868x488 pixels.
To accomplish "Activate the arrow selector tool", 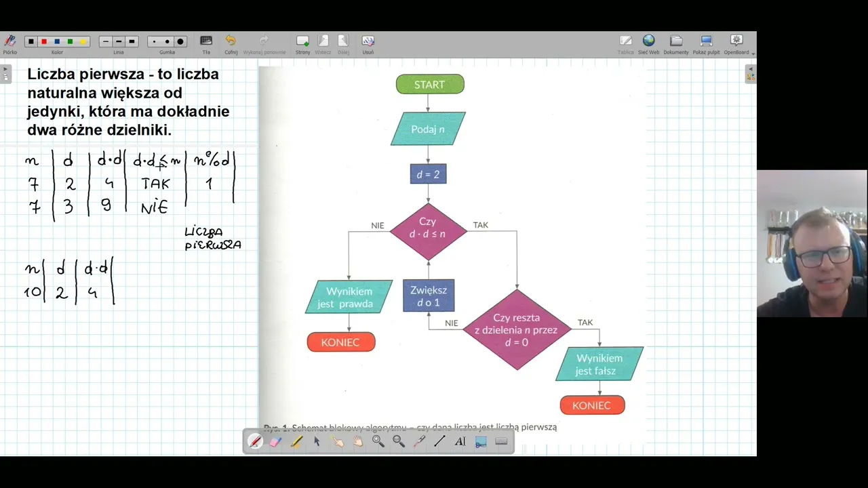I will click(317, 442).
